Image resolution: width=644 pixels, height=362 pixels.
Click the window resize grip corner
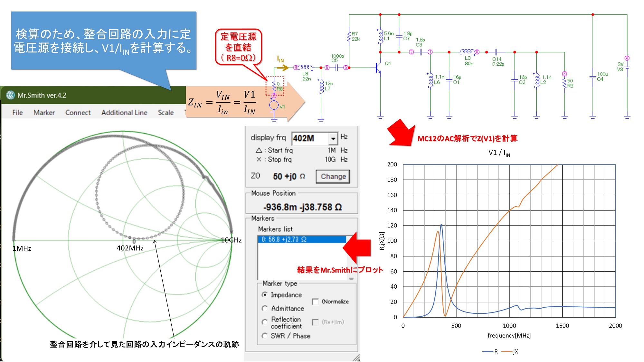(x=356, y=357)
